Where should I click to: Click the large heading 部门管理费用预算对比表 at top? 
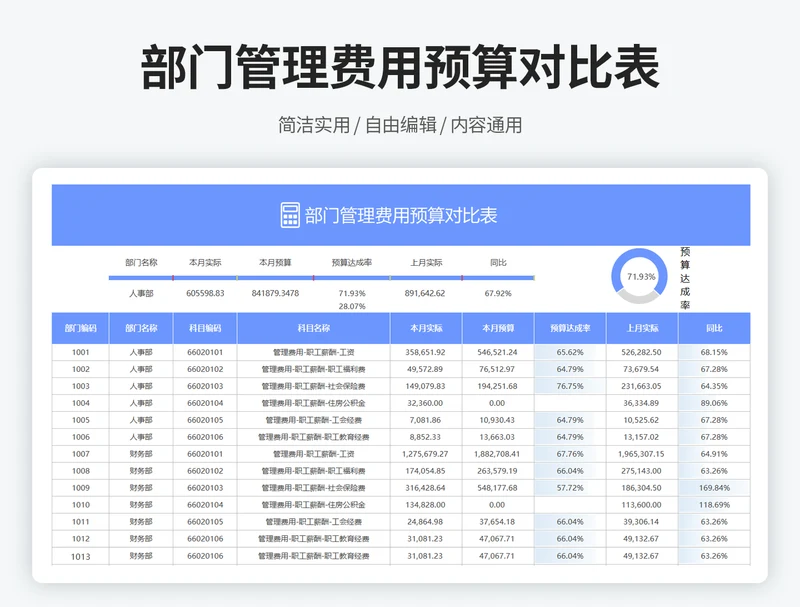[x=400, y=67]
